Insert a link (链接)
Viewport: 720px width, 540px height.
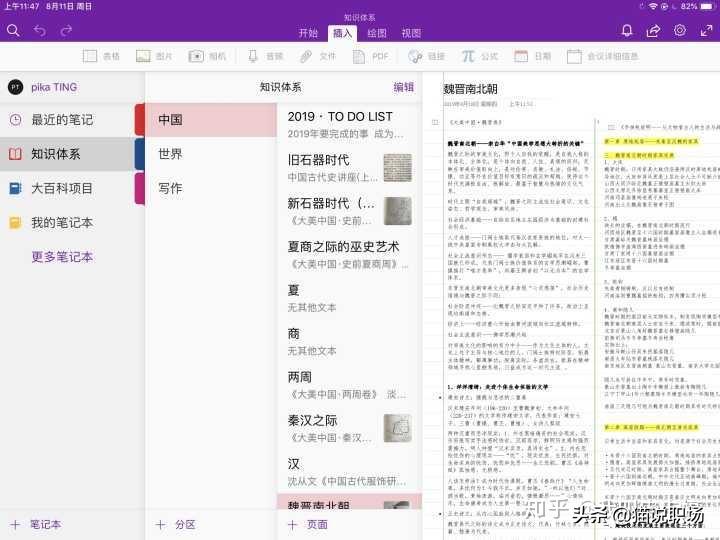pos(426,56)
